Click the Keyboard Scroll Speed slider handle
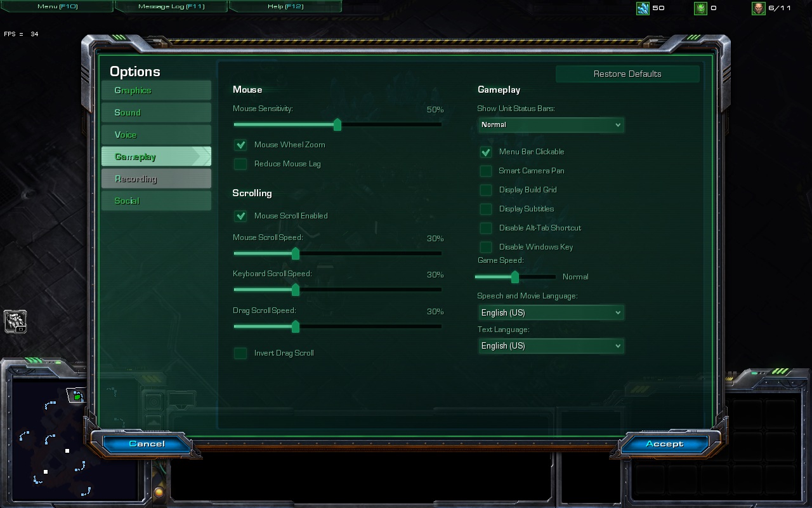812x508 pixels. [296, 290]
